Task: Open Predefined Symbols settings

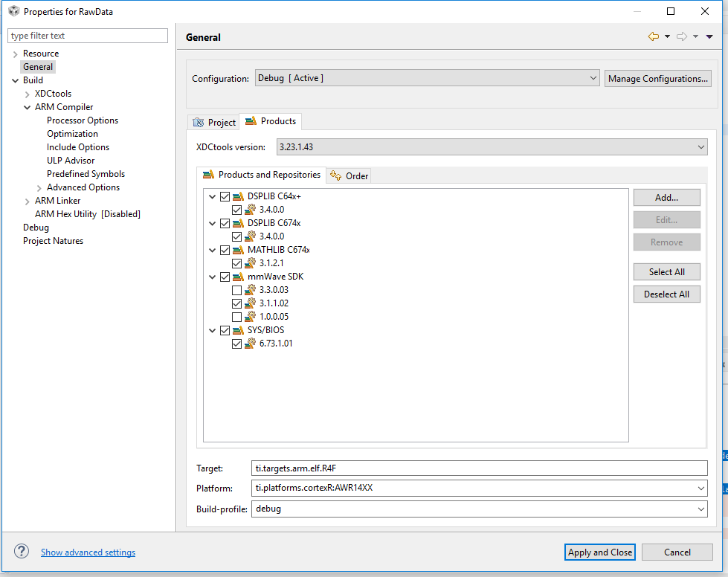Action: [86, 174]
